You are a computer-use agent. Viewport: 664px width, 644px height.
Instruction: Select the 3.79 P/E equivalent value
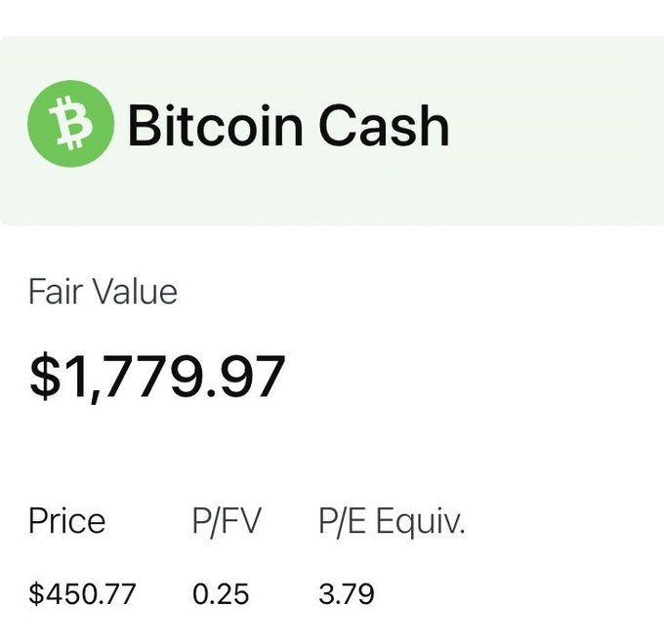pos(347,593)
